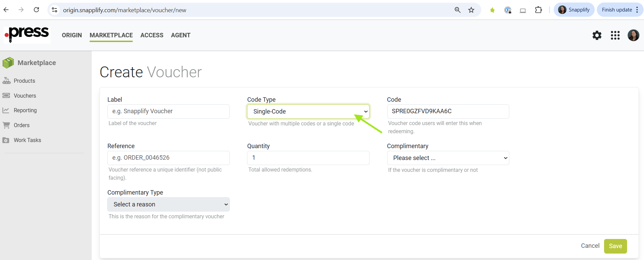The width and height of the screenshot is (644, 260).
Task: Click the Vouchers ticket icon
Action: tap(6, 96)
